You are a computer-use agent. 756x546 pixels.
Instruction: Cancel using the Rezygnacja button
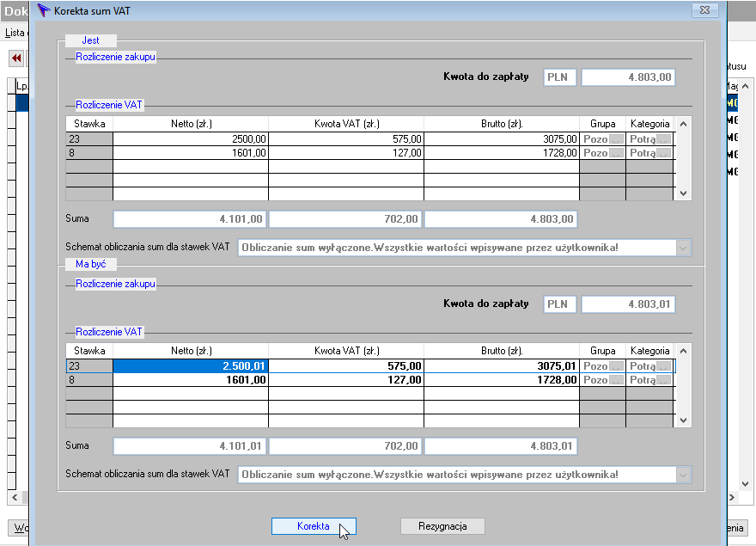442,526
